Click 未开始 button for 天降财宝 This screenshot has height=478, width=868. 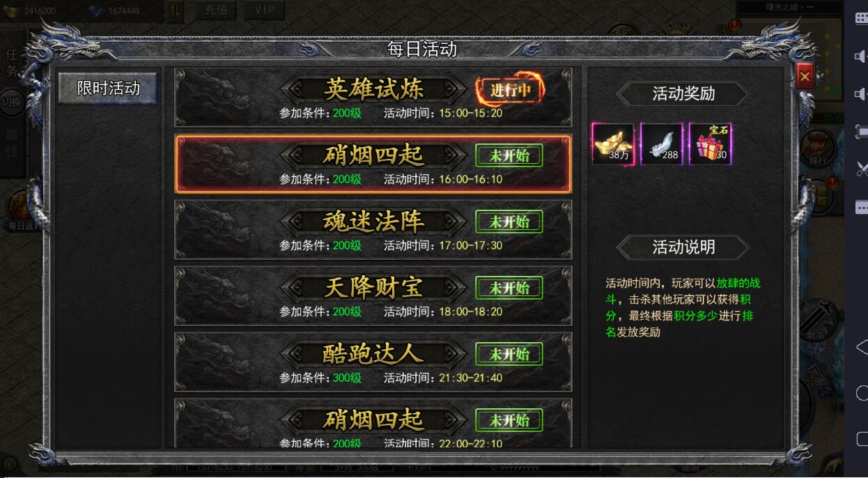tap(509, 288)
